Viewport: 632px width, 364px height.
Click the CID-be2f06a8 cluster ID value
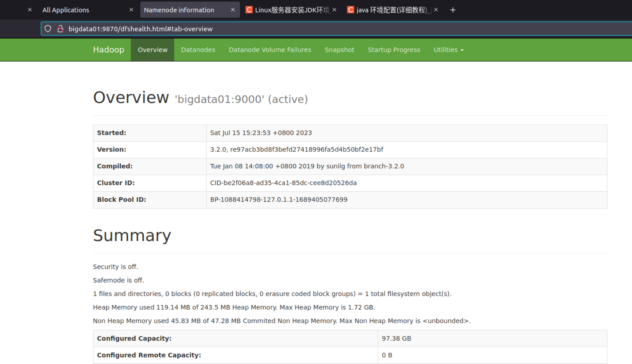tap(283, 183)
